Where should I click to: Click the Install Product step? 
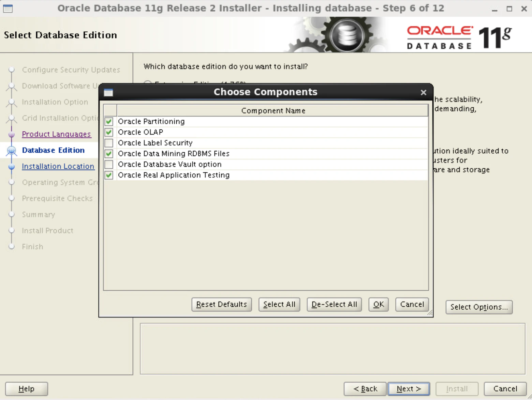(47, 231)
